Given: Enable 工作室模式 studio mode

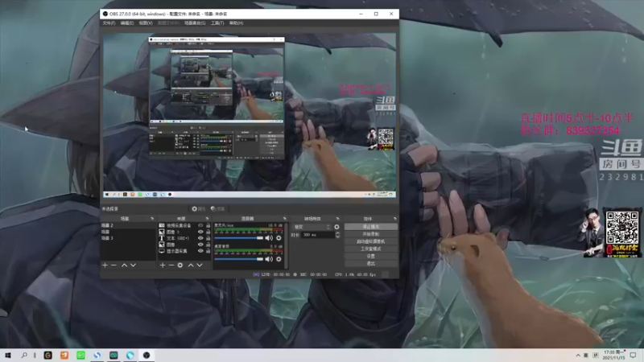Looking at the screenshot, I should point(371,249).
